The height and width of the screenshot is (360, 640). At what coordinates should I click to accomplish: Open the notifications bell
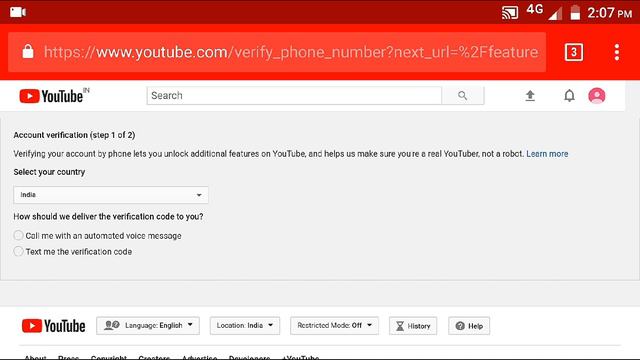coord(569,96)
